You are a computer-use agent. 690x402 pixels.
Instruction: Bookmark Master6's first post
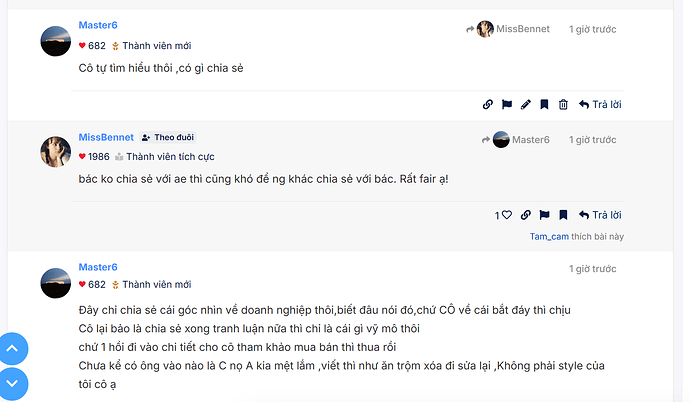(544, 104)
